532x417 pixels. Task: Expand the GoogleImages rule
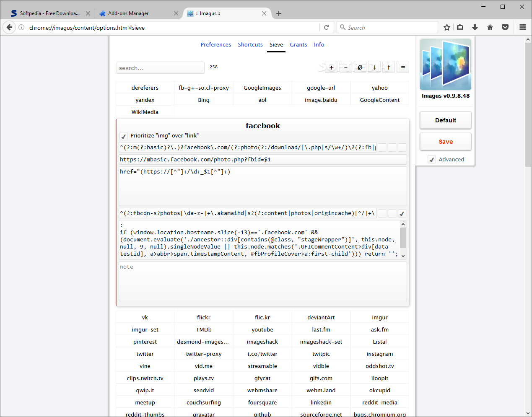click(262, 88)
